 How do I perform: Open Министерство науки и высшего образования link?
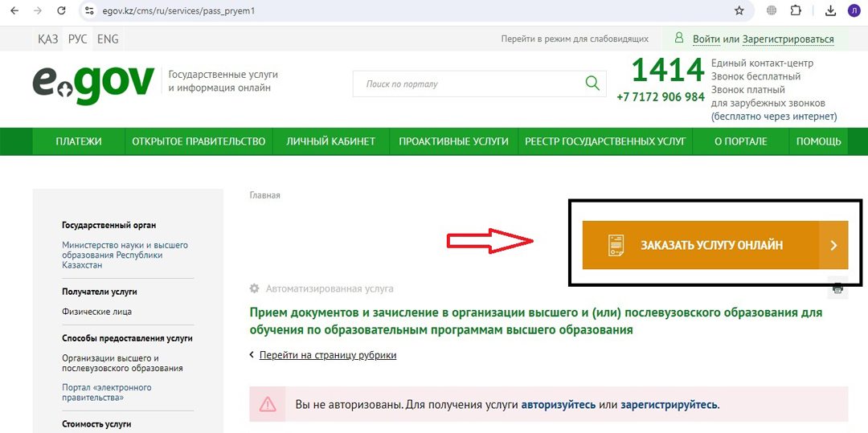[x=125, y=255]
